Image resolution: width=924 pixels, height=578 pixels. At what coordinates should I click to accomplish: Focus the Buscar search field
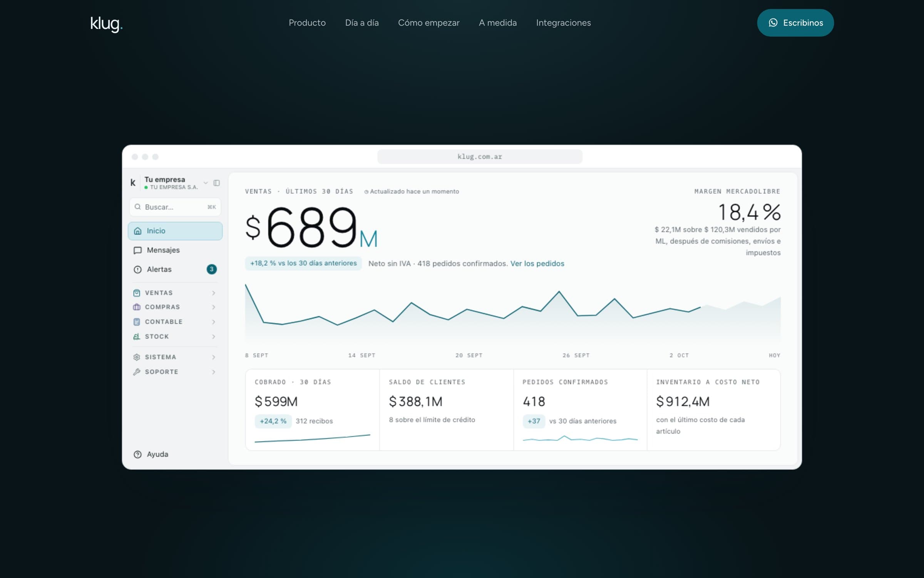(175, 207)
